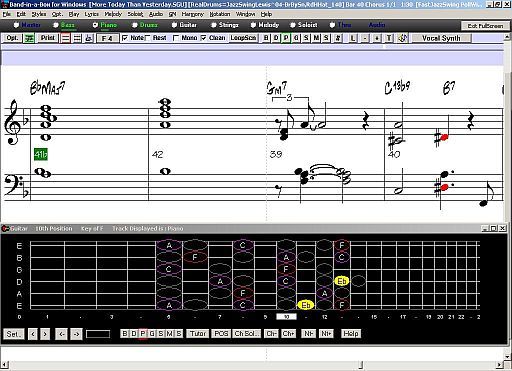This screenshot has height=371, width=512.
Task: Click the Vocal Synth button
Action: click(441, 38)
